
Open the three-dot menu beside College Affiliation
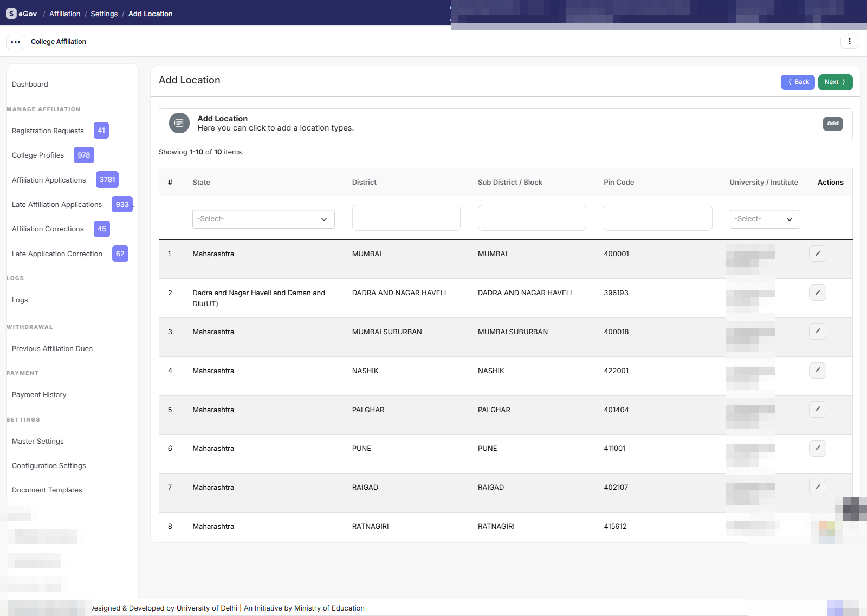16,42
